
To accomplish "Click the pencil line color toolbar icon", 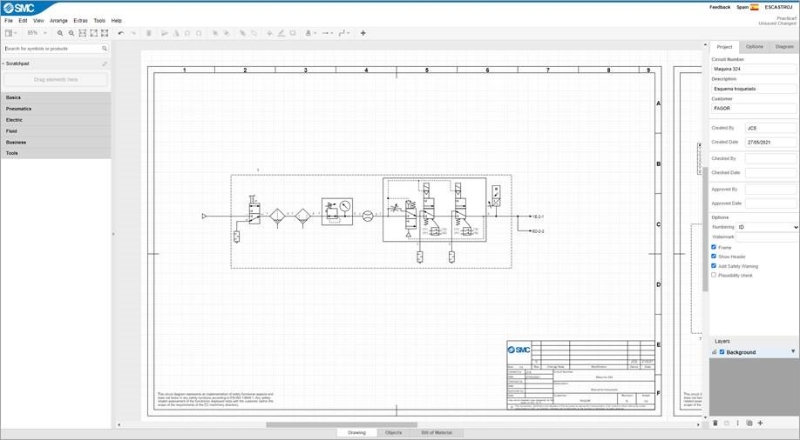I will click(x=281, y=33).
